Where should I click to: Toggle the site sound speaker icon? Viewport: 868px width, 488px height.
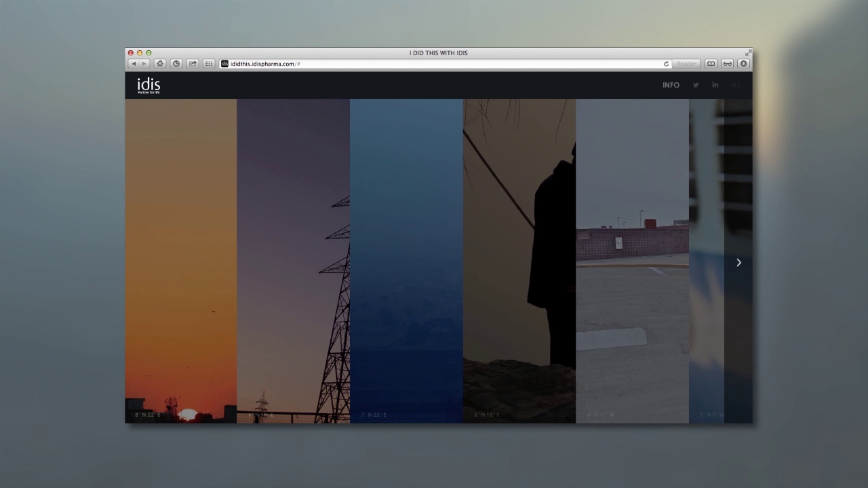pos(734,85)
